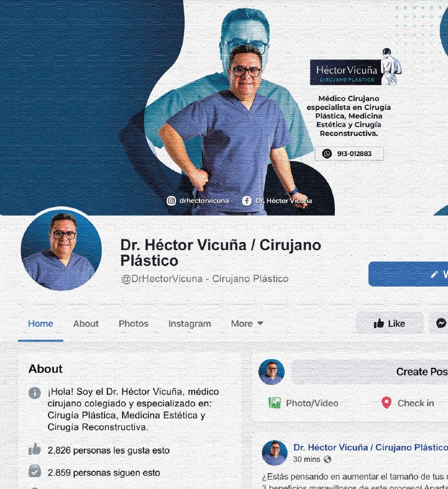
Task: Open Messenger via the chat bubble icon
Action: click(x=441, y=324)
